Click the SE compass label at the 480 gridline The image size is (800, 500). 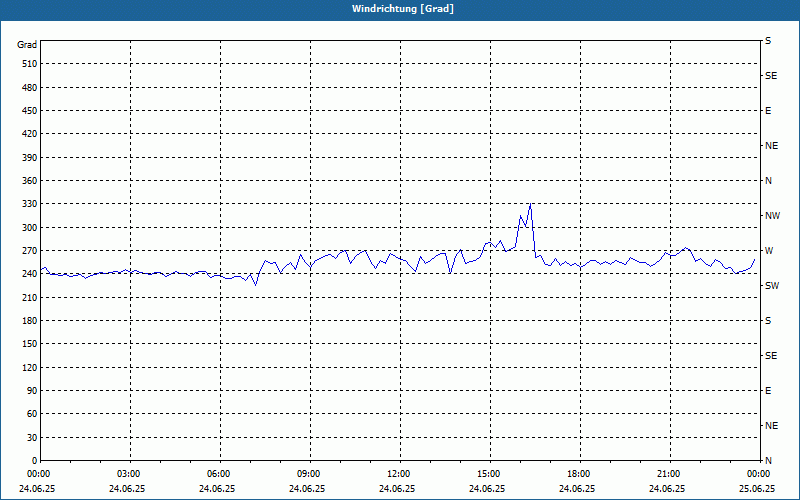point(771,76)
